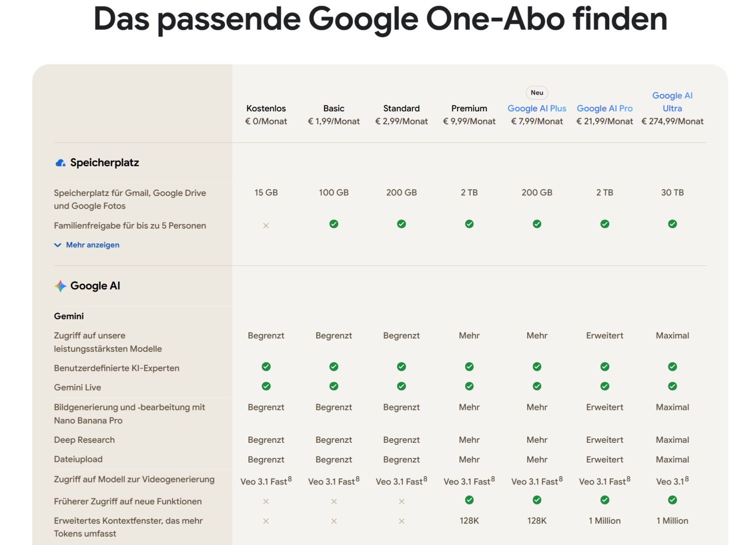Viewport: 756px width, 545px height.
Task: Click the Familienfreigabe checkmark in Google AI Ultra column
Action: (672, 224)
